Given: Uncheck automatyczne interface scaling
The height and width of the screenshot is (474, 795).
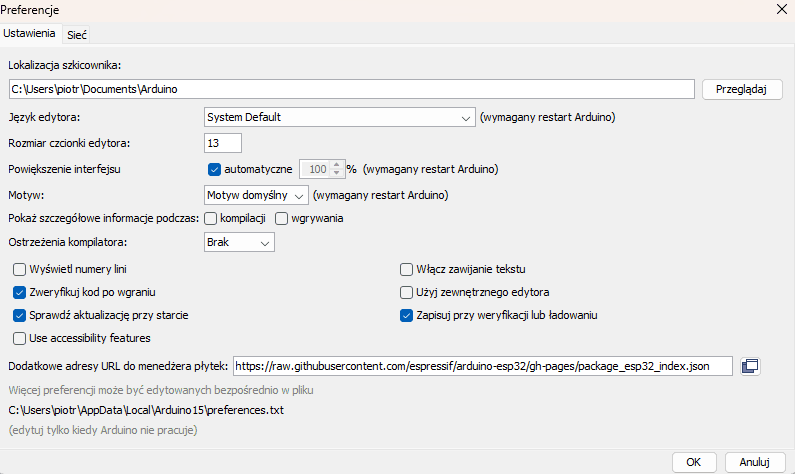Looking at the screenshot, I should 214,169.
